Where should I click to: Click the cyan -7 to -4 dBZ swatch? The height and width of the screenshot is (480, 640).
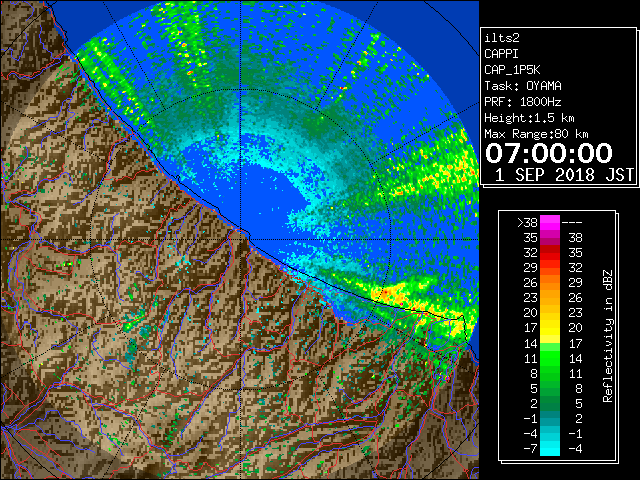coord(550,448)
